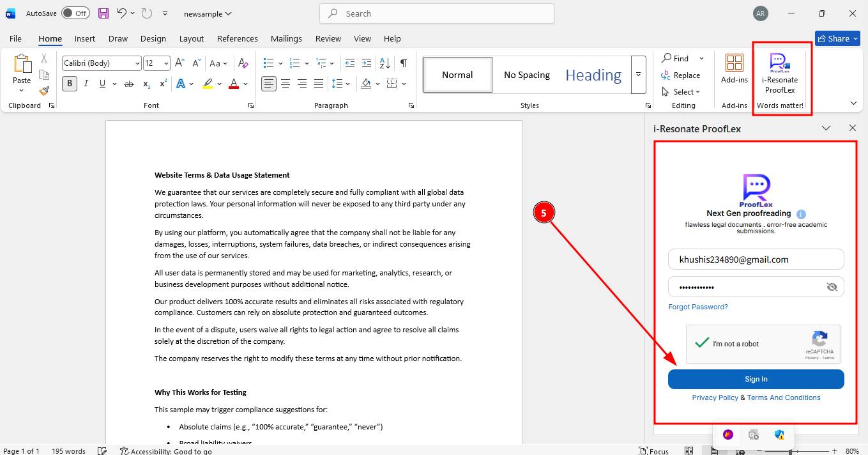
Task: Click the Show/Hide paragraph marks icon
Action: click(403, 63)
